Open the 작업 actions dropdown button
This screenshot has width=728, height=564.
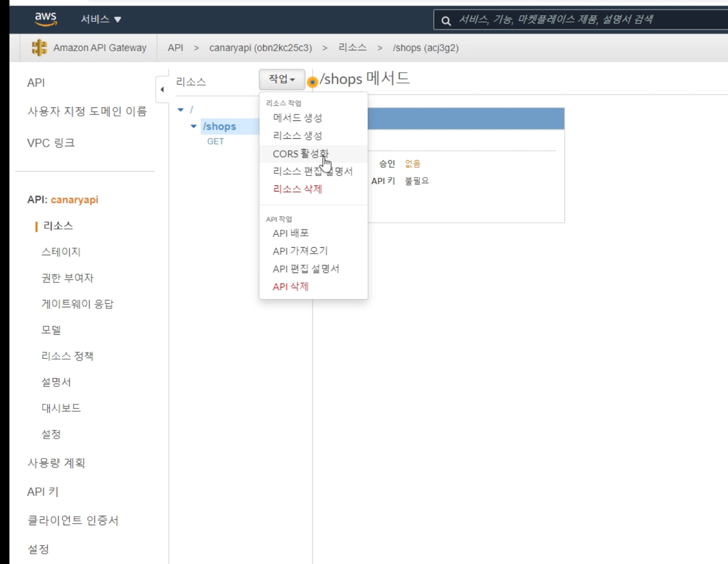click(282, 79)
